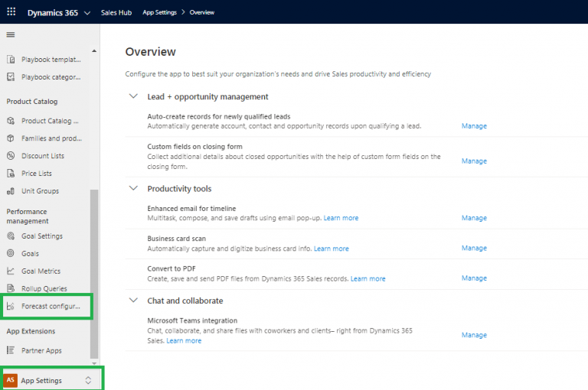Collapse the Productivity tools section

point(133,188)
